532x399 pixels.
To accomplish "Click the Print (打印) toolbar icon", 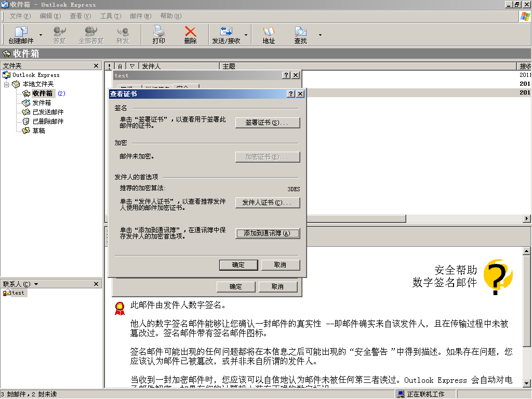I will [158, 35].
